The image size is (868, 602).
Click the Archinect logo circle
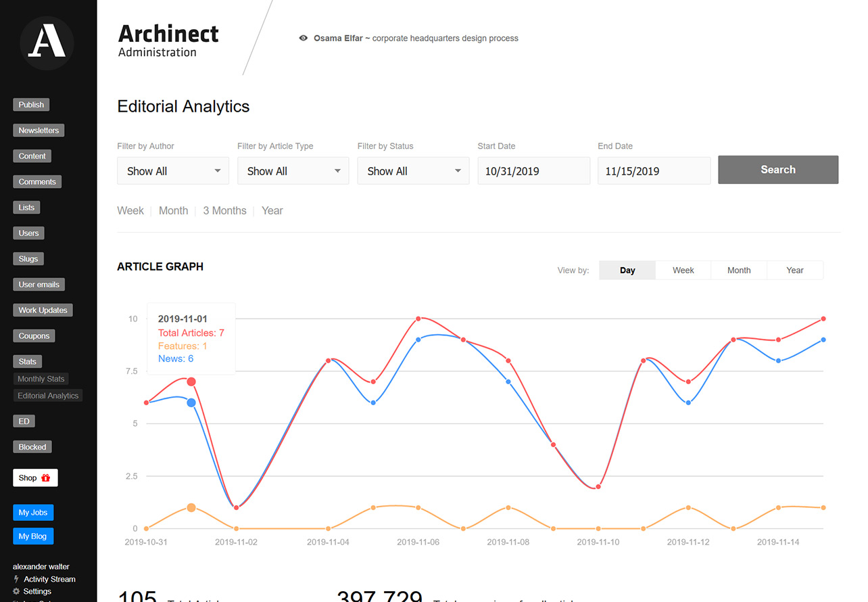coord(47,43)
